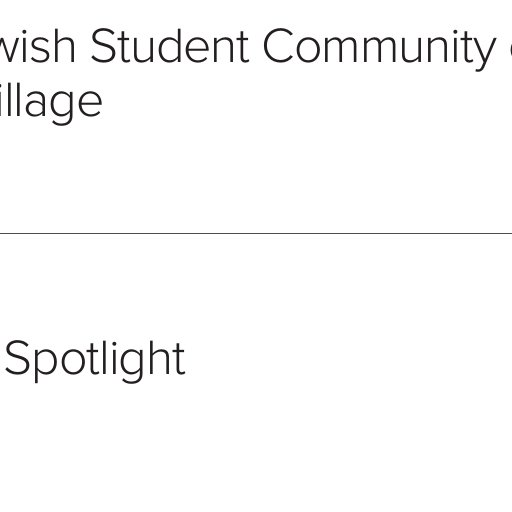Click the letter C in Community
Viewport: 512px width, 512px height.
point(279,46)
